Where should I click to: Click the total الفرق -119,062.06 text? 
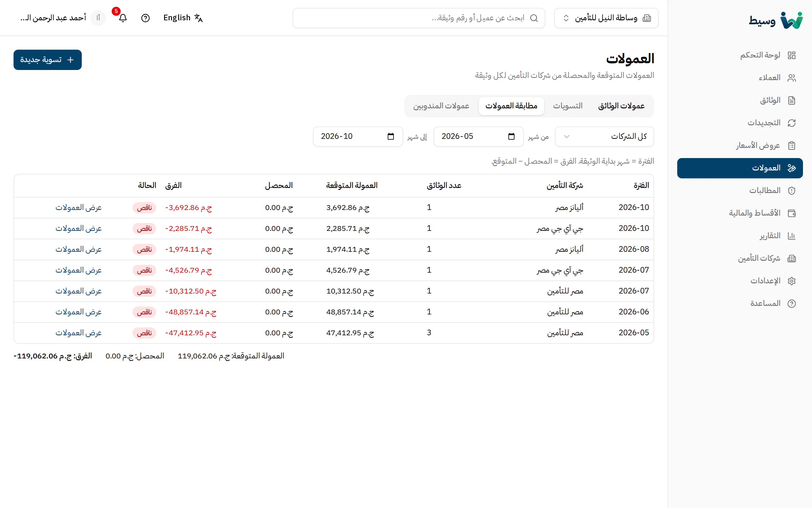53,356
